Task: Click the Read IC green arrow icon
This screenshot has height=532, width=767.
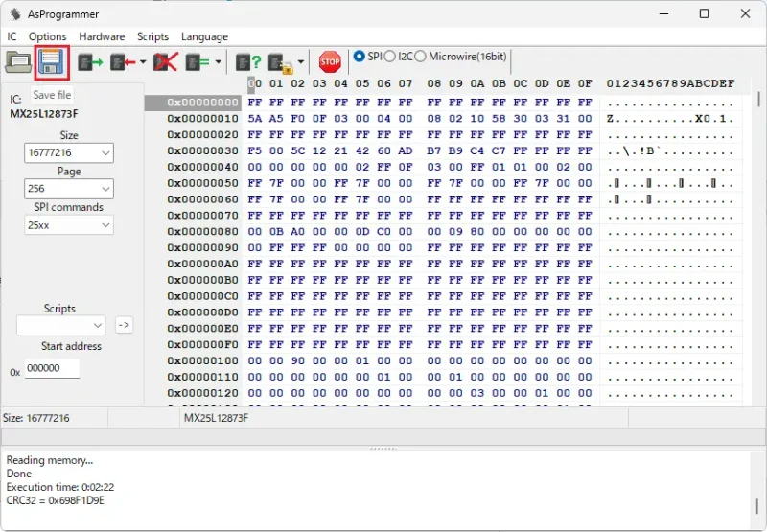Action: pos(90,62)
